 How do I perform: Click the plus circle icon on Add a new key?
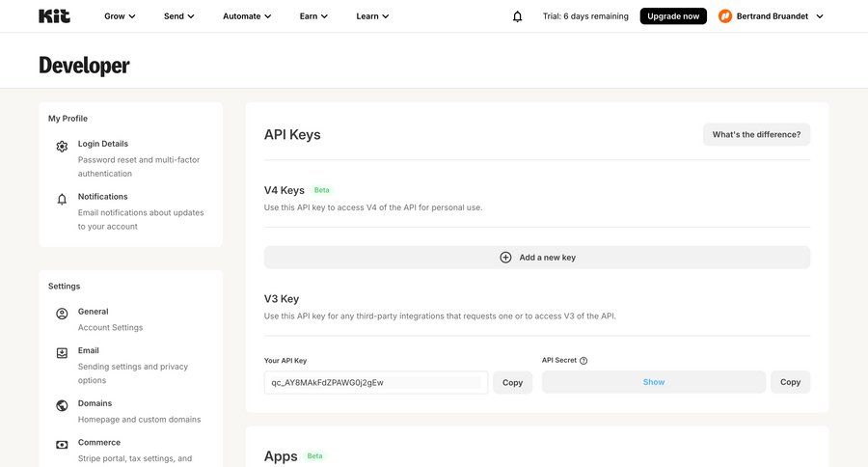coord(505,257)
